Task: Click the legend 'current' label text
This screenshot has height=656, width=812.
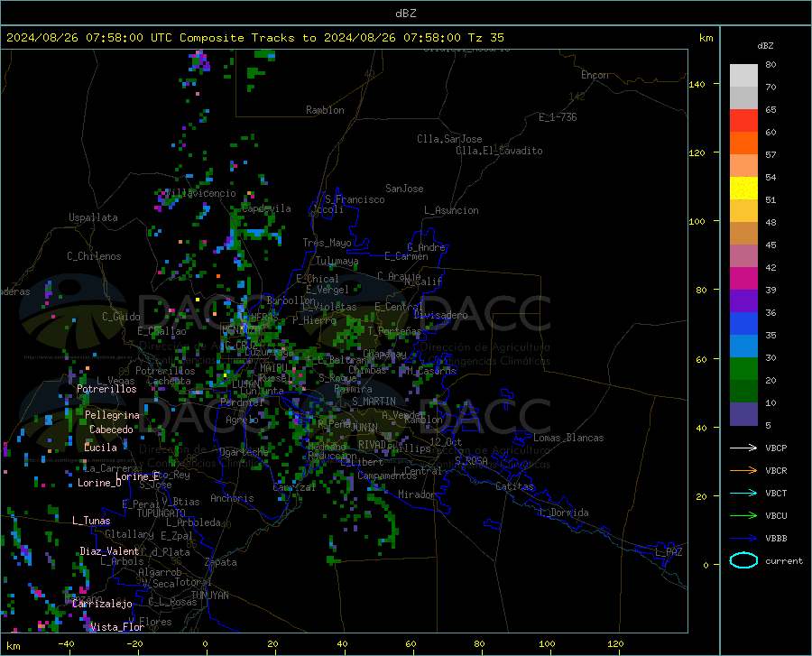Action: click(784, 560)
